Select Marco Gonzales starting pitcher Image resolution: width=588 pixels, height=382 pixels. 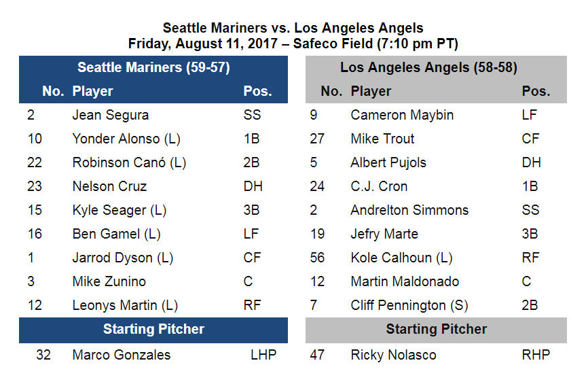153,355
